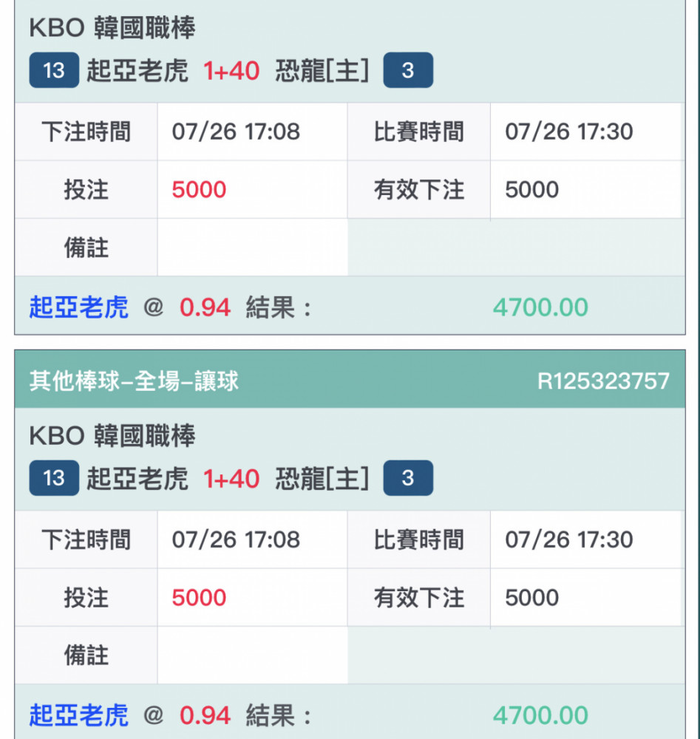Open the 起亞老虎 link in second bet result
Image resolution: width=700 pixels, height=739 pixels.
pos(78,715)
